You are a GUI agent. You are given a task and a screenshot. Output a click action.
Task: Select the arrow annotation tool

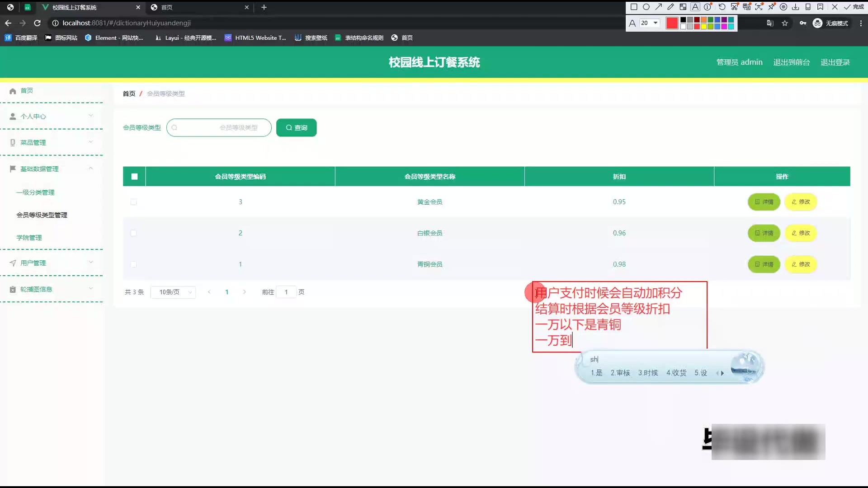(x=658, y=7)
